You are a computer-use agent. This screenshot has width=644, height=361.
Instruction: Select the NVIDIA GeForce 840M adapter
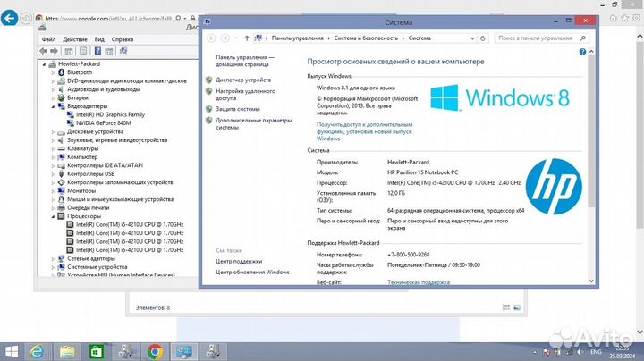[x=104, y=123]
